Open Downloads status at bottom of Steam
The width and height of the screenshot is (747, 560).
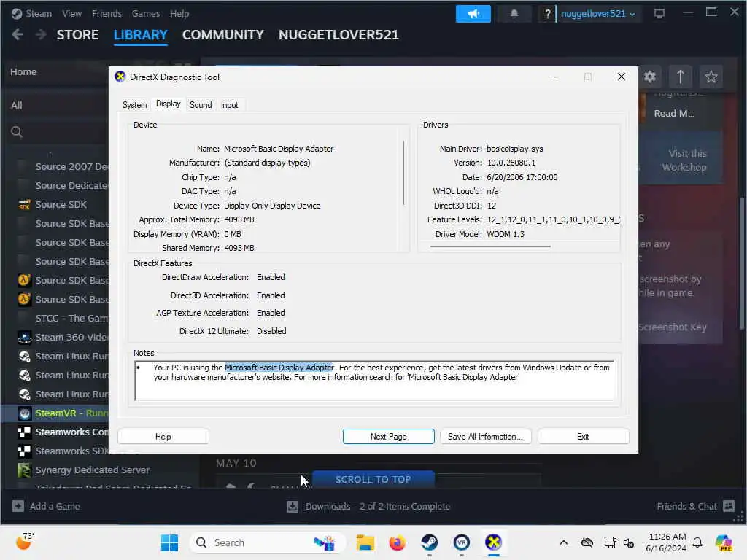click(x=368, y=506)
